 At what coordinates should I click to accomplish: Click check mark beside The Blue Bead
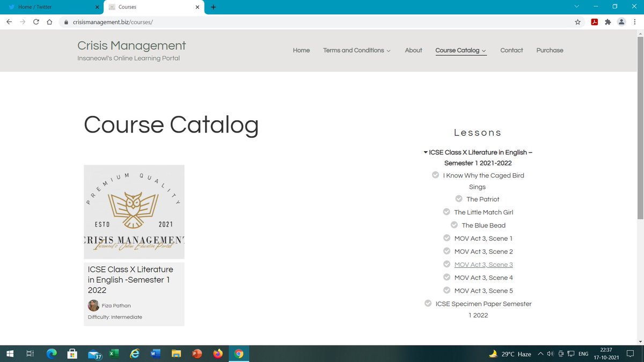pos(454,225)
